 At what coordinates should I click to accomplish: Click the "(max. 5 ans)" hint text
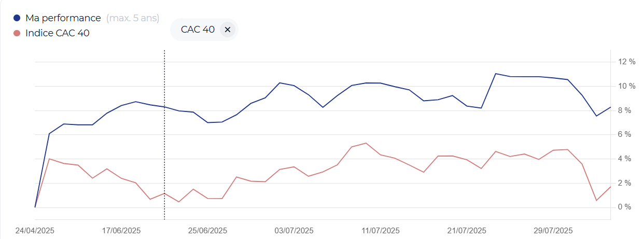point(132,18)
